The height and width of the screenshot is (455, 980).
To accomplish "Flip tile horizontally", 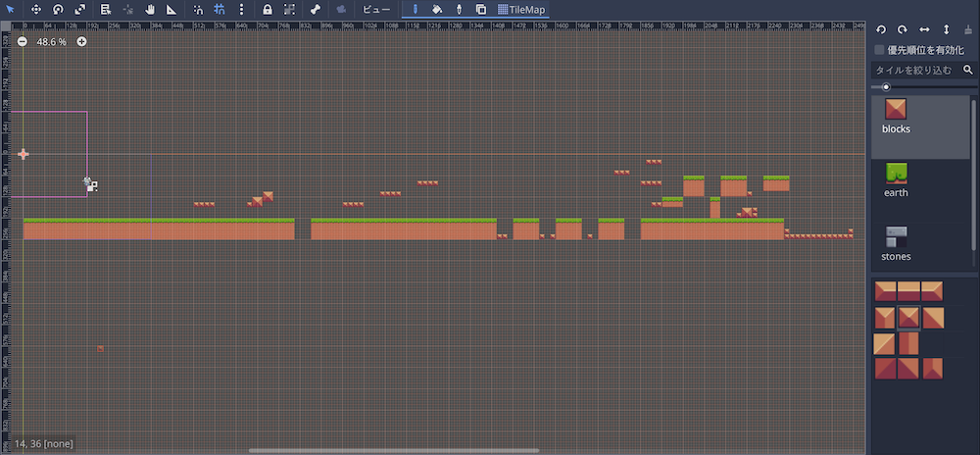I will [924, 29].
